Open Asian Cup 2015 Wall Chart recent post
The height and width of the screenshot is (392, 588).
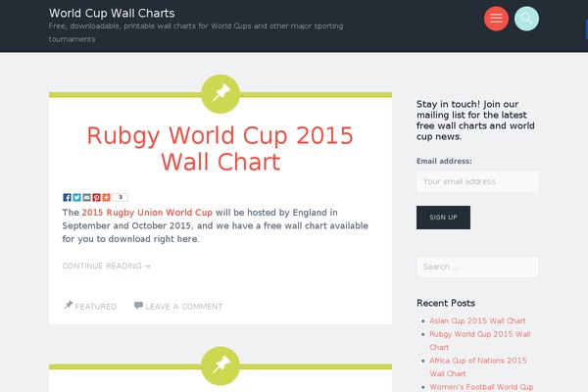tap(477, 320)
